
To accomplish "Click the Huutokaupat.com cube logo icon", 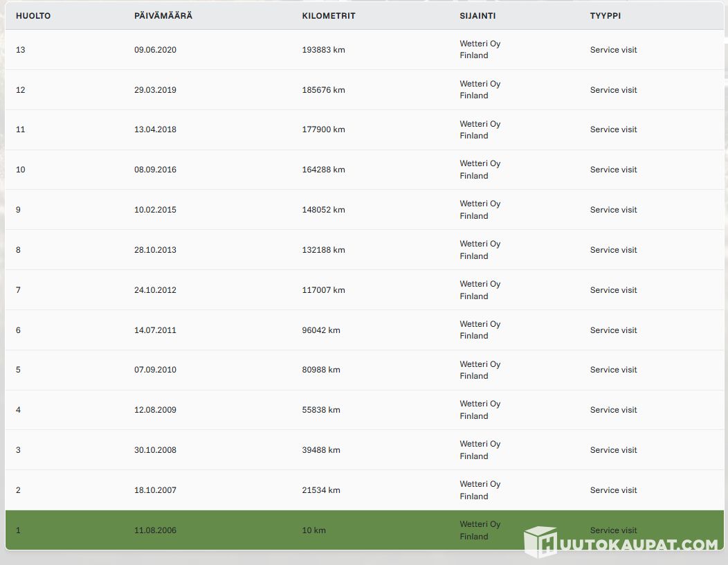I will [540, 541].
